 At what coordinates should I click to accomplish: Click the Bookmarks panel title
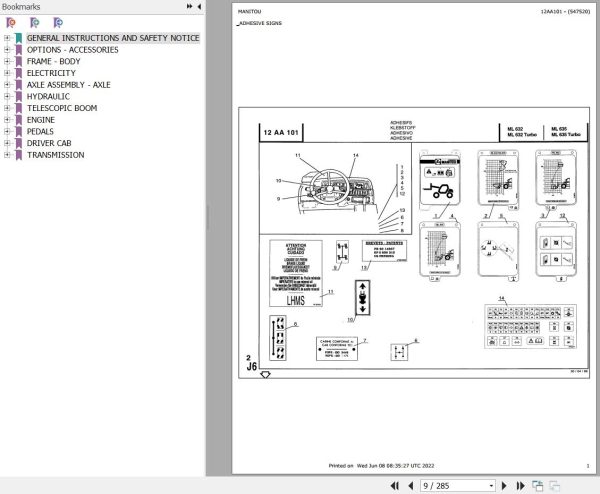coord(21,7)
